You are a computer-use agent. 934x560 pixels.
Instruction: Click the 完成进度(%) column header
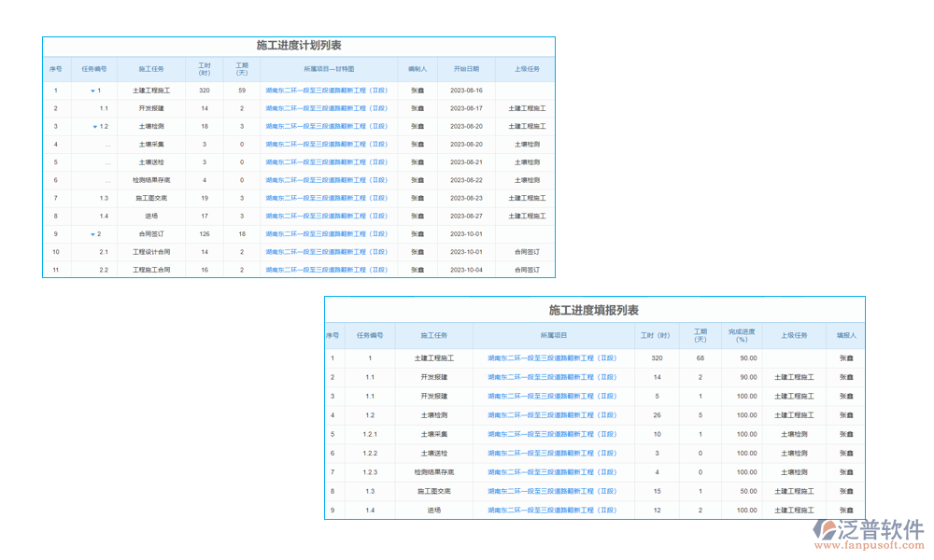click(743, 334)
